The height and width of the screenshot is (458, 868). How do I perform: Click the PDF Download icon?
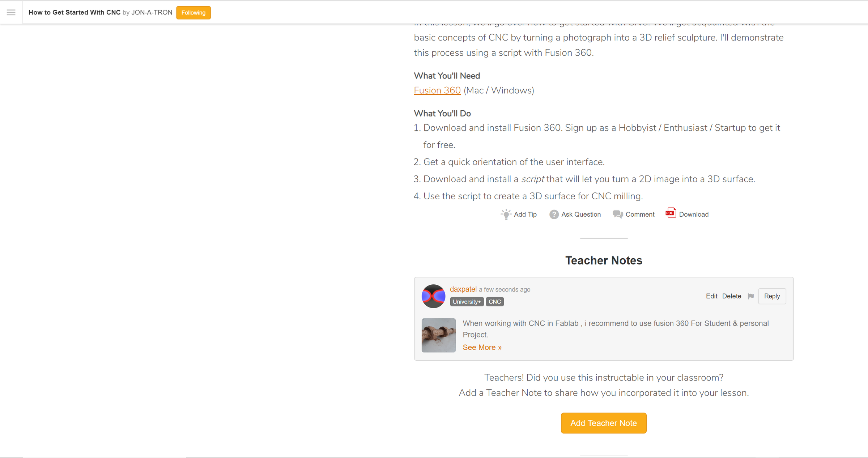tap(671, 213)
